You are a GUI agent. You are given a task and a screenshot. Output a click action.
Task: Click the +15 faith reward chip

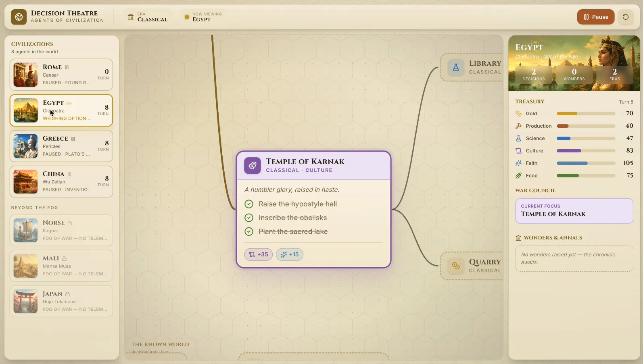pos(290,254)
